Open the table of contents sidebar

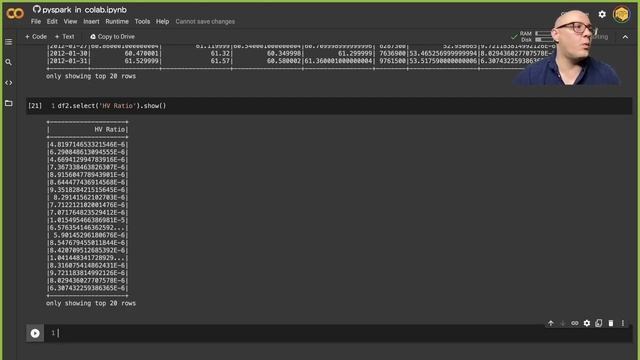(x=9, y=42)
